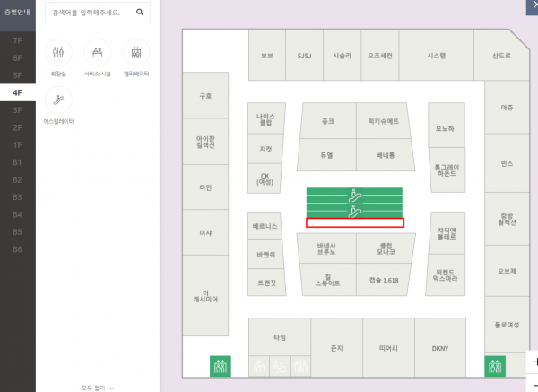The height and width of the screenshot is (392, 538).
Task: Select the 베네통 store block
Action: (x=386, y=155)
